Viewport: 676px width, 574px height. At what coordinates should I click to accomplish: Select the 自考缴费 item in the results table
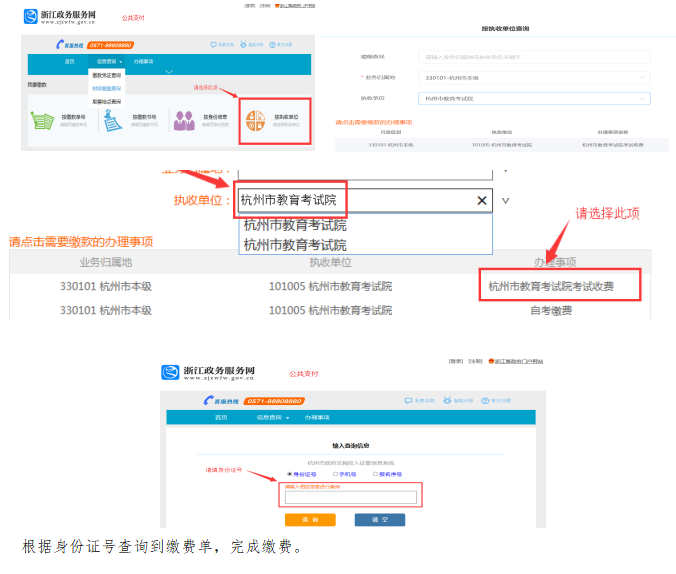pyautogui.click(x=551, y=311)
